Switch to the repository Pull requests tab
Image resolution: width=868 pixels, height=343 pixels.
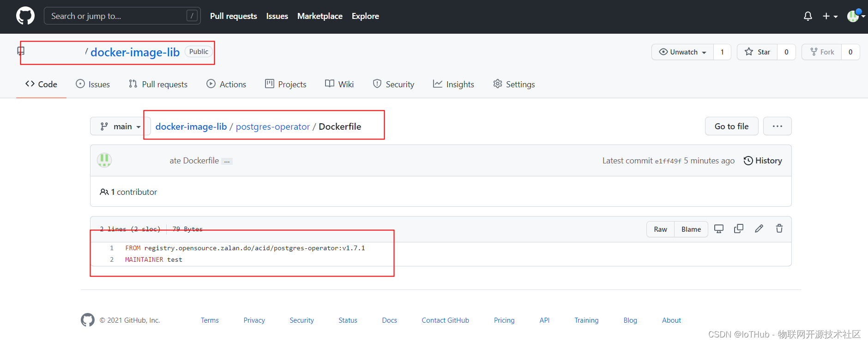point(158,84)
